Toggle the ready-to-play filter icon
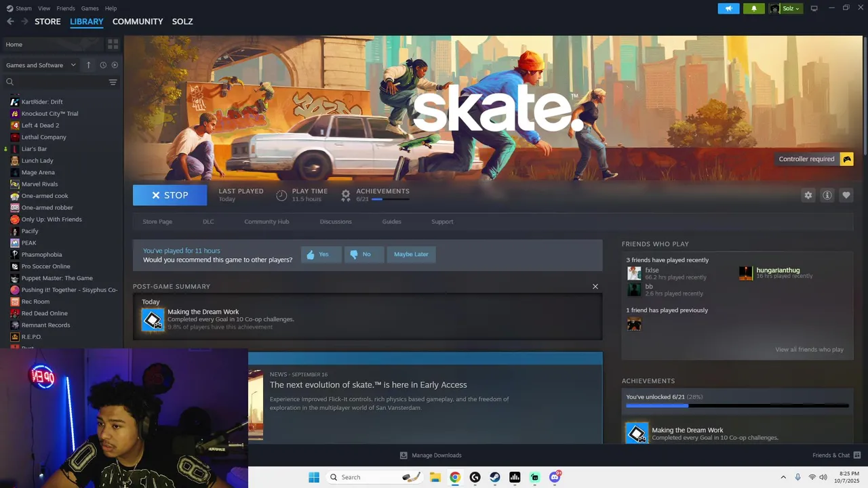This screenshot has height=488, width=868. 115,65
